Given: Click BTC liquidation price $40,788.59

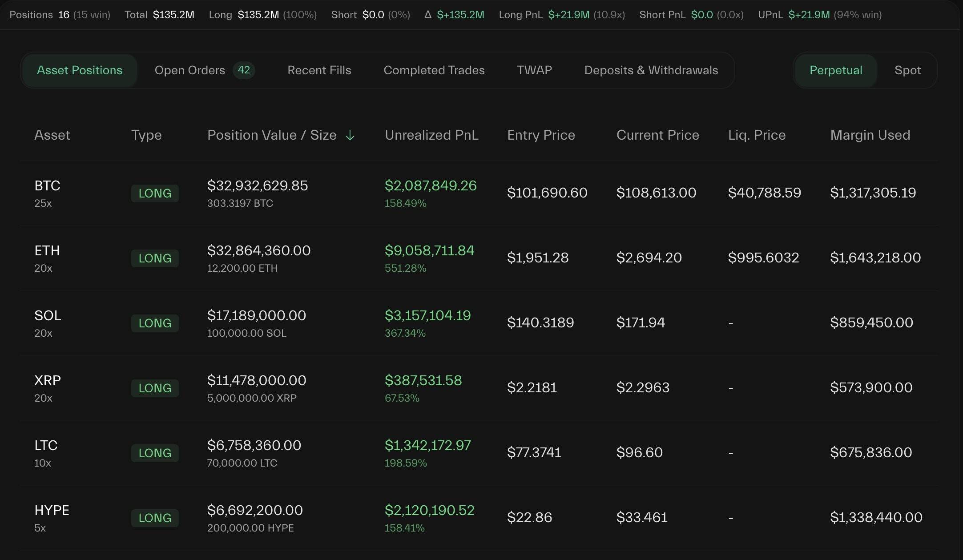Looking at the screenshot, I should click(x=764, y=193).
